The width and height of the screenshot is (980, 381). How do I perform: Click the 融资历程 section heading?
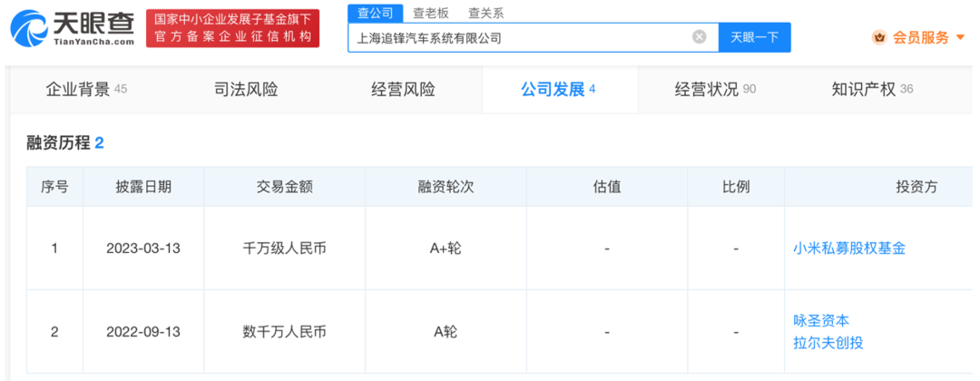(x=65, y=143)
